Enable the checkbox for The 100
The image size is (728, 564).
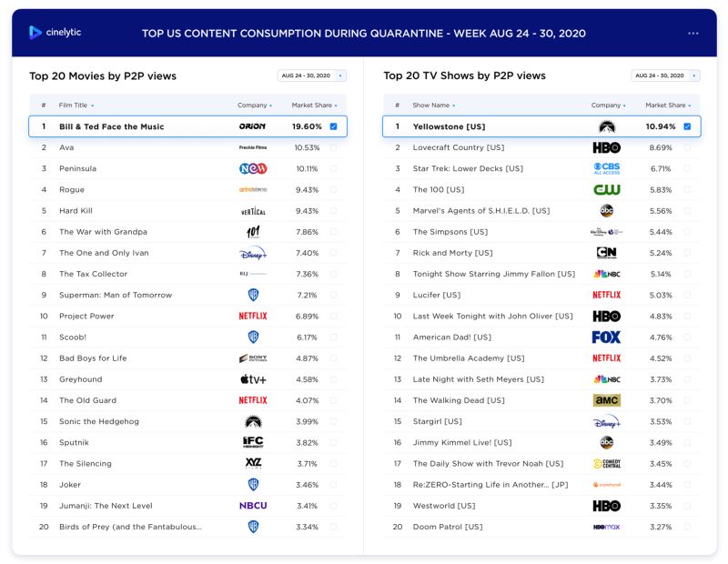(687, 189)
